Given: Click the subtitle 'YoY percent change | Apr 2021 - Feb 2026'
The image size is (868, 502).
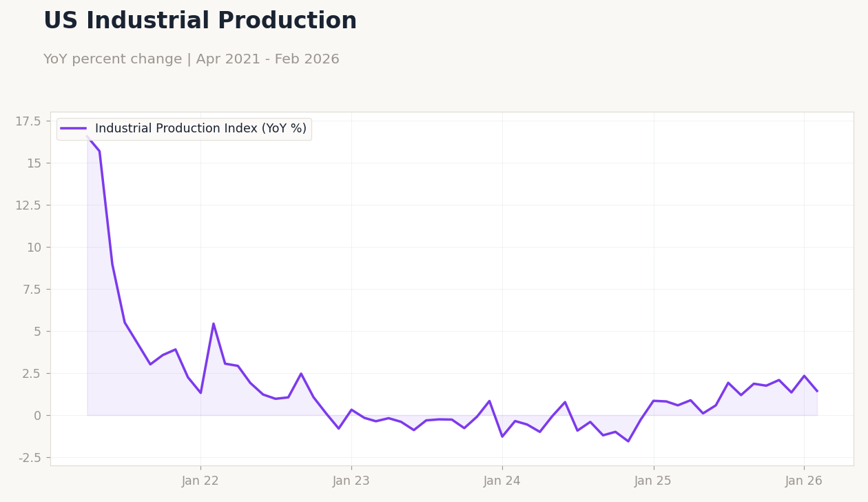Looking at the screenshot, I should (x=191, y=59).
